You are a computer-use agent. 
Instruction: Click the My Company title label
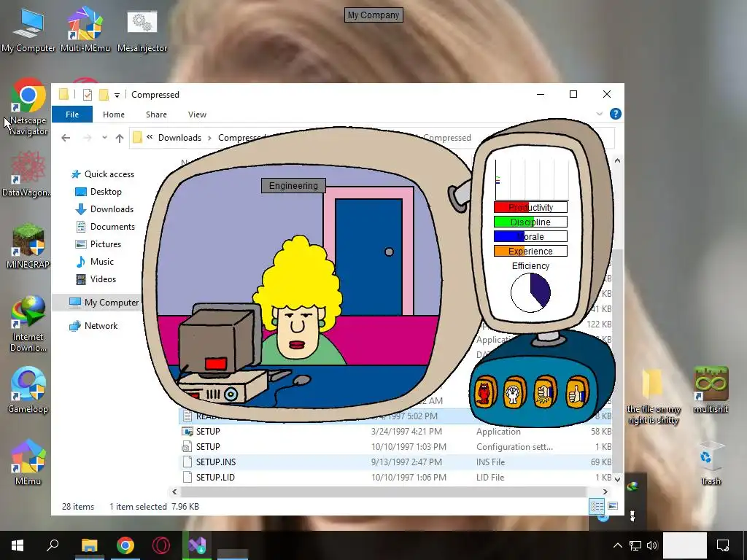click(373, 15)
